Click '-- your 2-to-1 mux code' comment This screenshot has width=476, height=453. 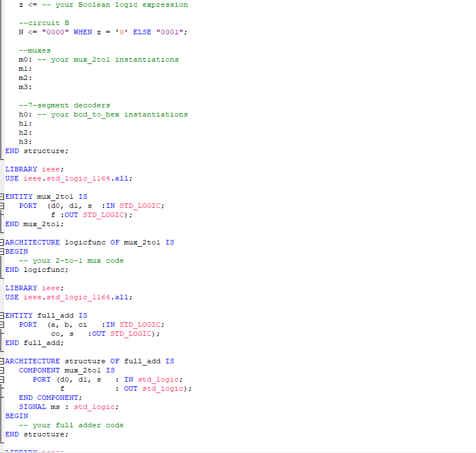[71, 260]
